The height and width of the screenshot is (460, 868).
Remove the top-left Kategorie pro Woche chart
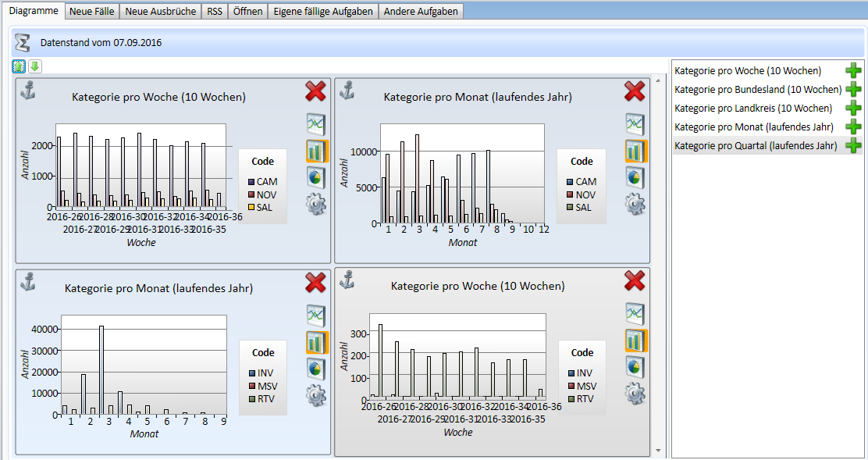(x=315, y=91)
